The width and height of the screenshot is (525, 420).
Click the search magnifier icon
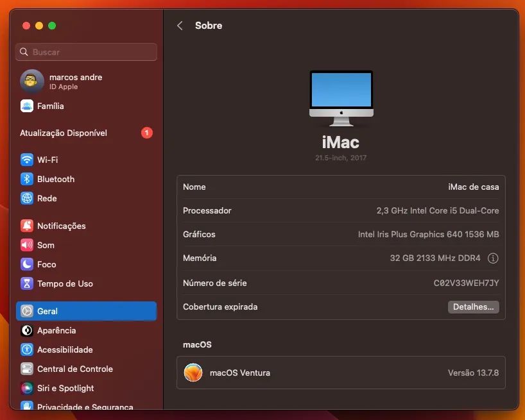coord(24,52)
